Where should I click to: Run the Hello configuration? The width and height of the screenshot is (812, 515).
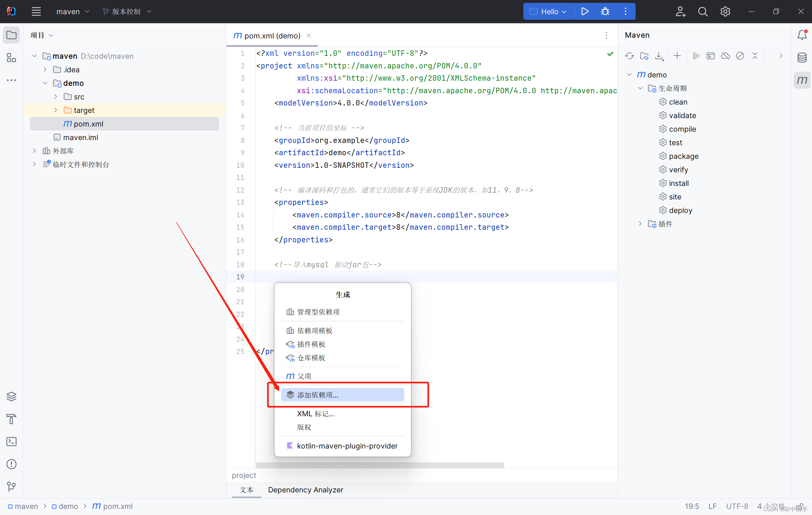point(585,12)
